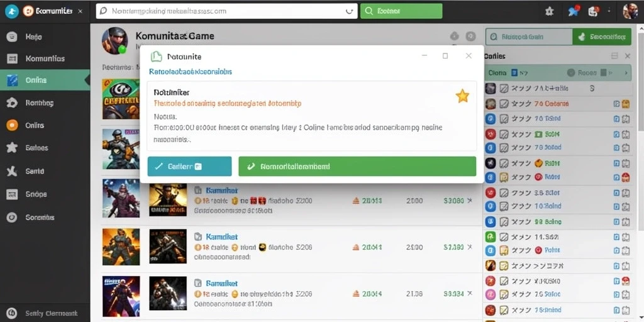Viewport: 644px width, 322px height.
Task: Click the green button beside right panel search
Action: [602, 36]
